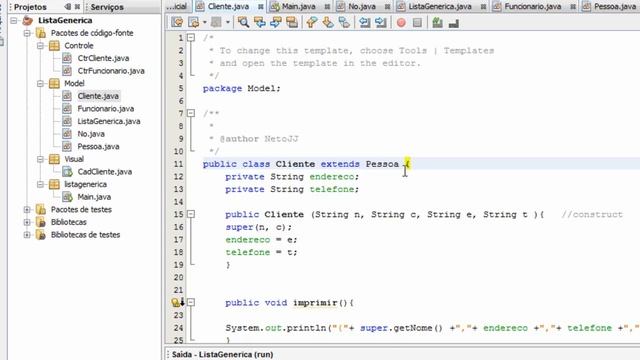Click the greyed-out Forward navigation icon
Screen dimensions: 640x360
click(216, 22)
